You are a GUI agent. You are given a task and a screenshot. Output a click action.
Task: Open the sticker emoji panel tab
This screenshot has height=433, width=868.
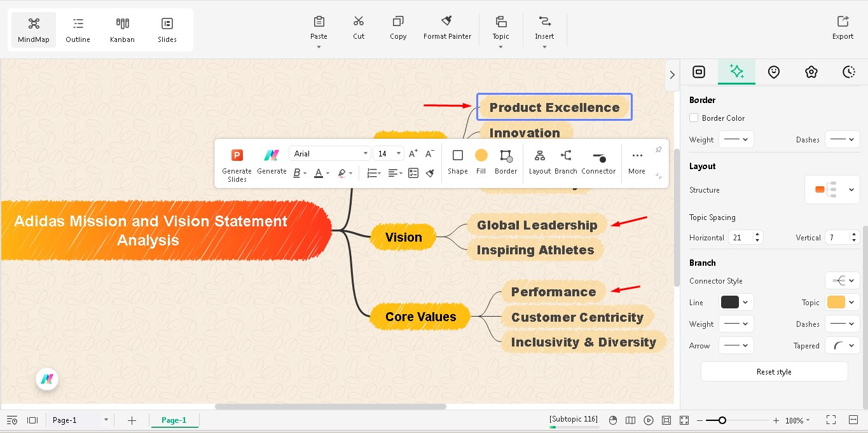[x=773, y=72]
